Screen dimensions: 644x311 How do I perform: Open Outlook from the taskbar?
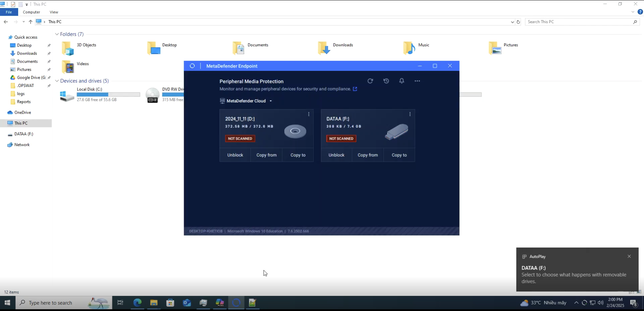tap(187, 303)
